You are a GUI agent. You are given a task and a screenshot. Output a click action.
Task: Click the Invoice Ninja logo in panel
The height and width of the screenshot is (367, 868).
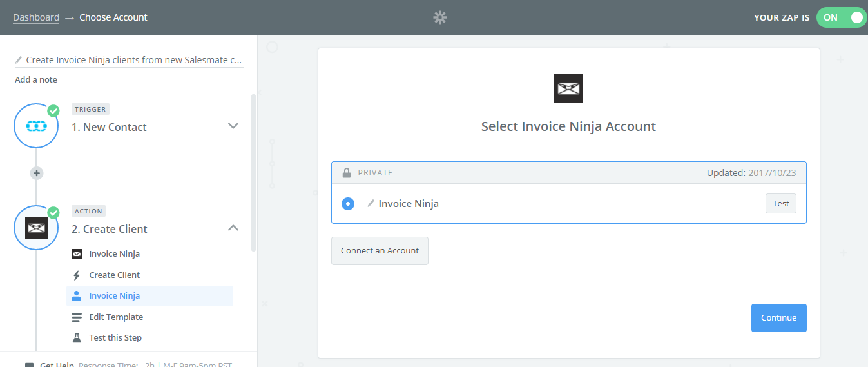568,89
